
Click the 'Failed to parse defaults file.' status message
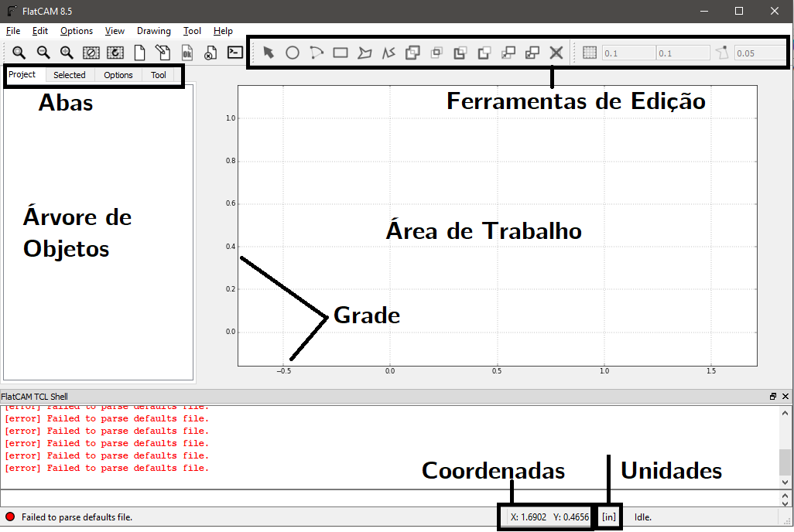(x=77, y=517)
